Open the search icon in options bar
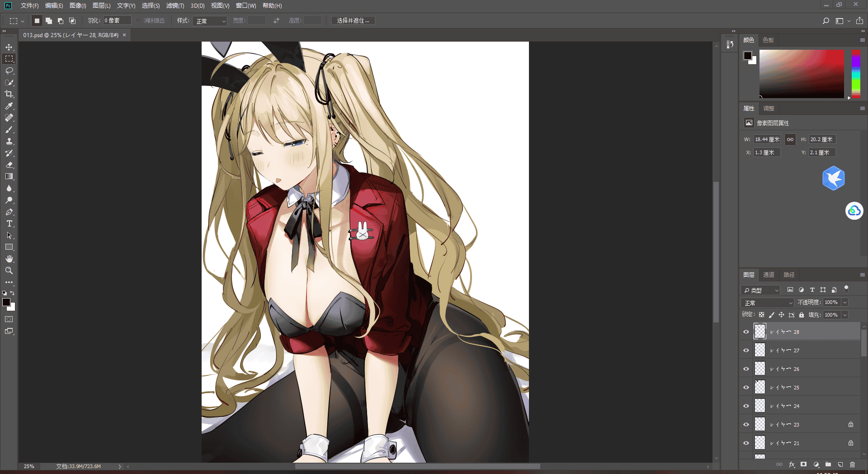Screen dimensions: 868x474 point(826,21)
